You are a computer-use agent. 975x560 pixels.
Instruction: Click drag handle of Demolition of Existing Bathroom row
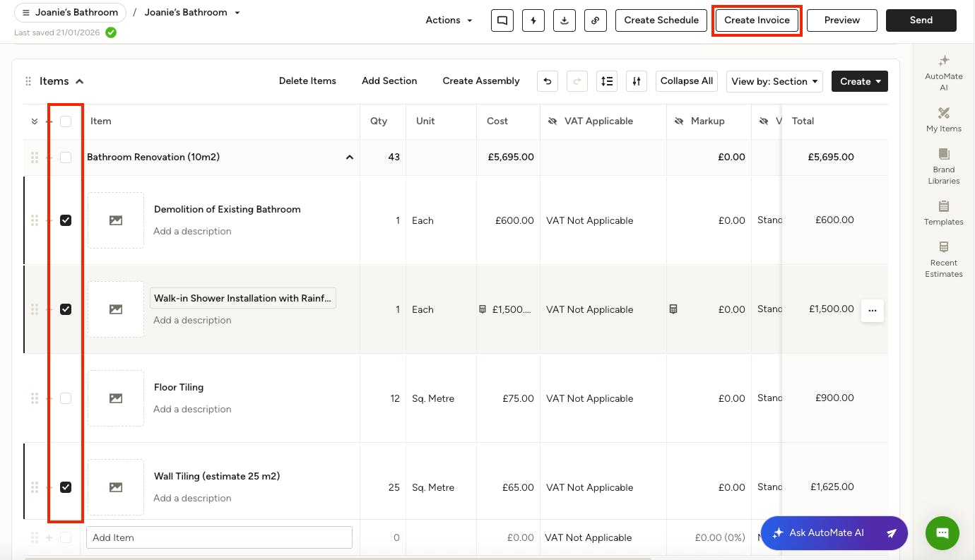pyautogui.click(x=34, y=220)
